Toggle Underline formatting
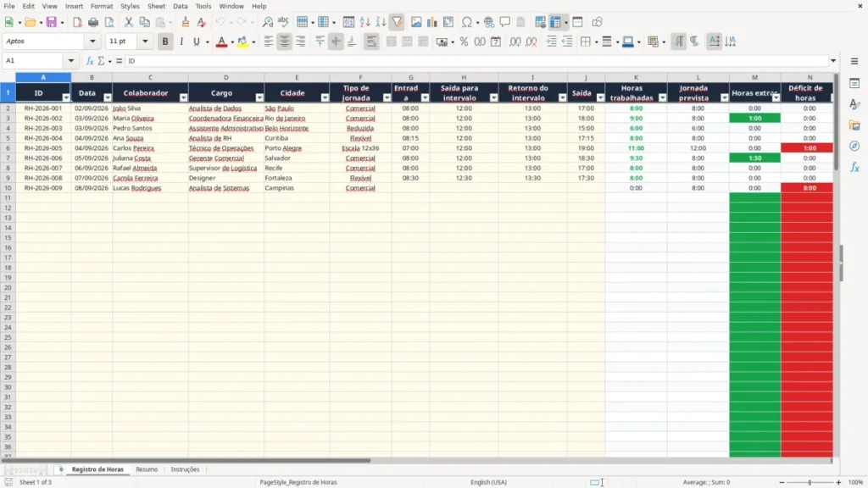 pos(196,42)
